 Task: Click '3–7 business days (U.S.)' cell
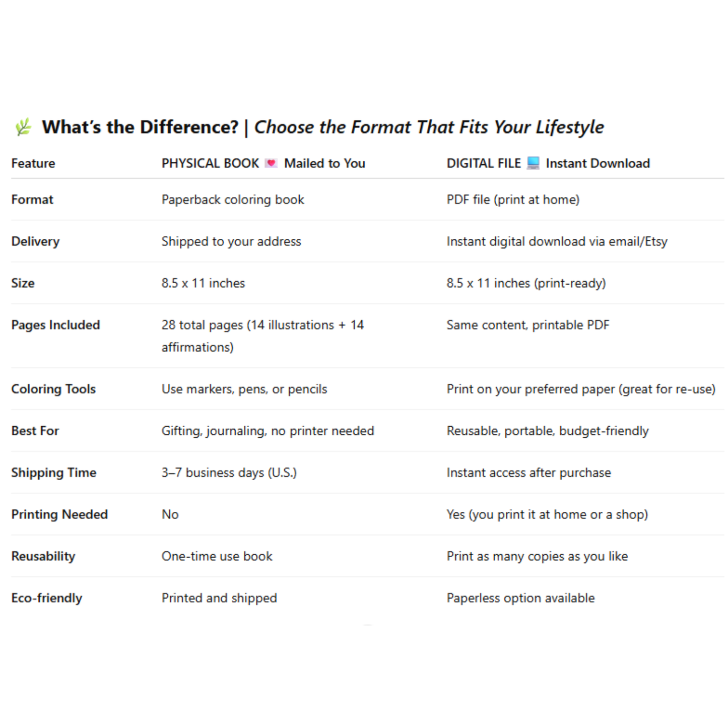click(229, 473)
